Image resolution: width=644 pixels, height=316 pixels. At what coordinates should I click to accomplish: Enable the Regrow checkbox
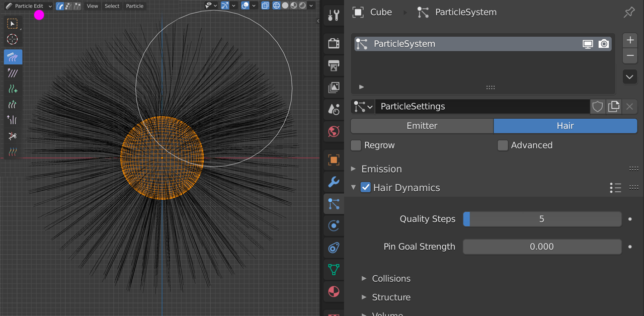[356, 145]
